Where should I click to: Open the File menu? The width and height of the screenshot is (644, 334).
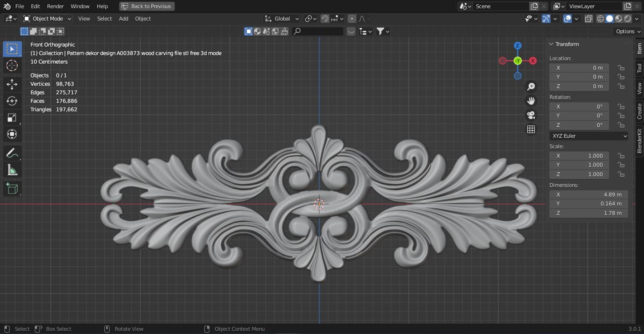click(19, 6)
